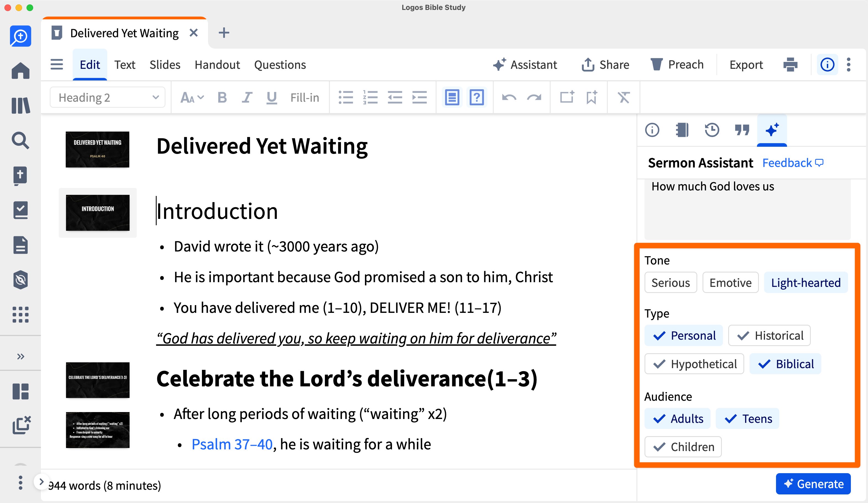Open the Feedback link
868x503 pixels.
[x=793, y=163]
